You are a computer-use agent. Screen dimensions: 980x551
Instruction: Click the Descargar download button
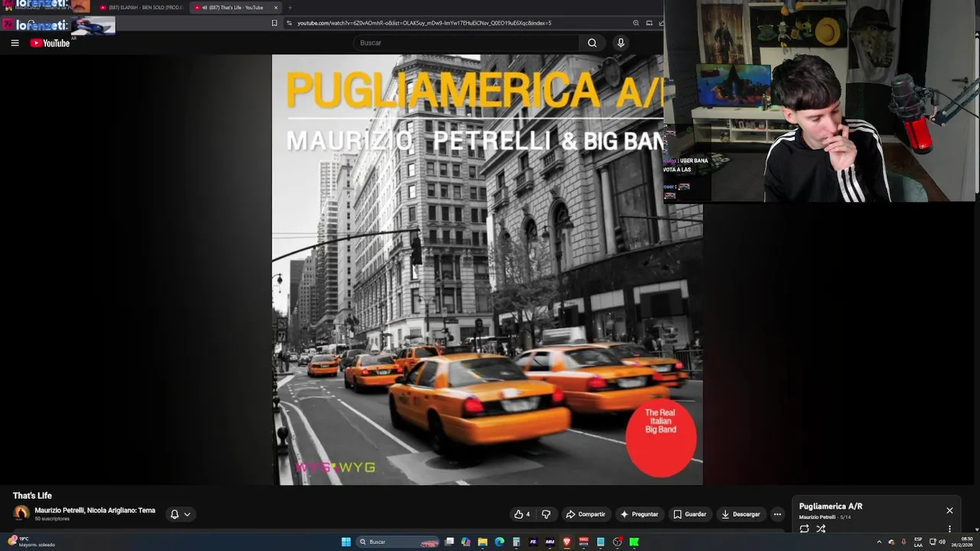[x=740, y=514]
